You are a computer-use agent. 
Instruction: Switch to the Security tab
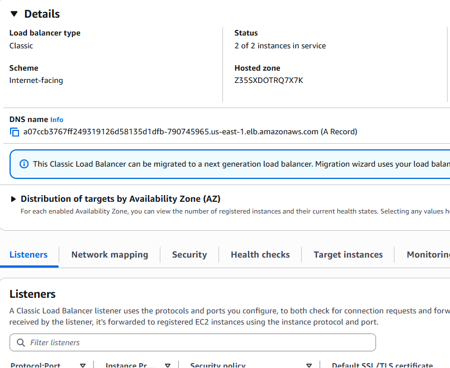189,255
